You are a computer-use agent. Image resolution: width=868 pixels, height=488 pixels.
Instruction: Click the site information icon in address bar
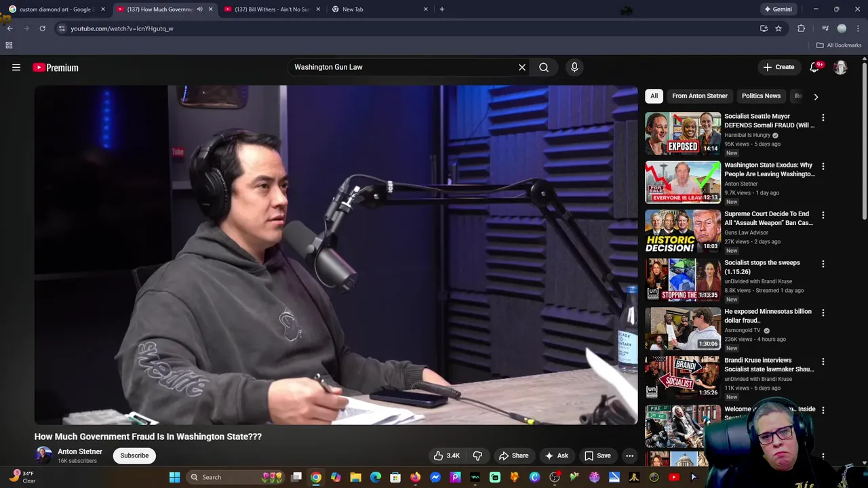pyautogui.click(x=62, y=28)
